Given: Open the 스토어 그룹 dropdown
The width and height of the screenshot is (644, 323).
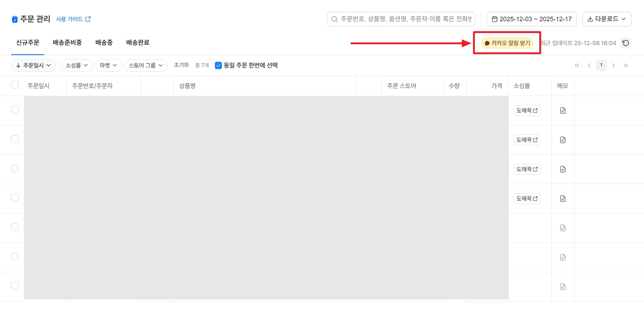Looking at the screenshot, I should (146, 65).
